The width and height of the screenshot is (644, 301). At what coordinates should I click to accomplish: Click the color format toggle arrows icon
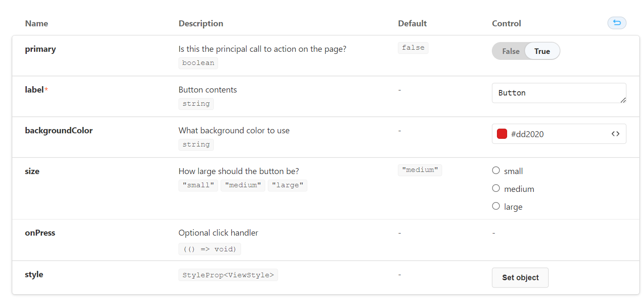[615, 134]
